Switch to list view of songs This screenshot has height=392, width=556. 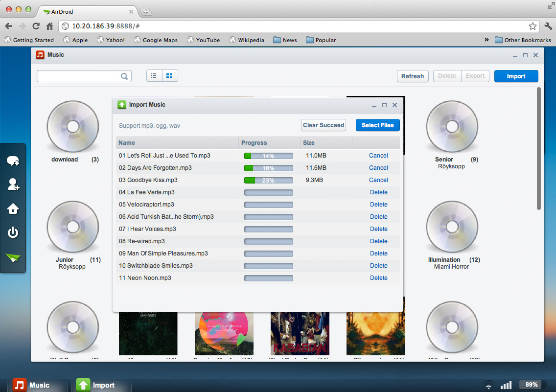coord(154,76)
